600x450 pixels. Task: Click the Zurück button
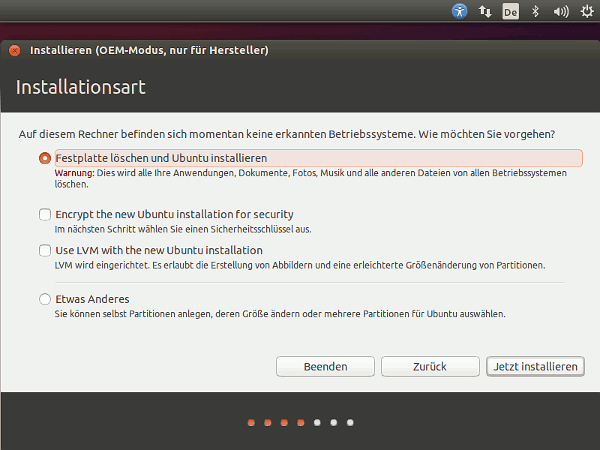(430, 367)
